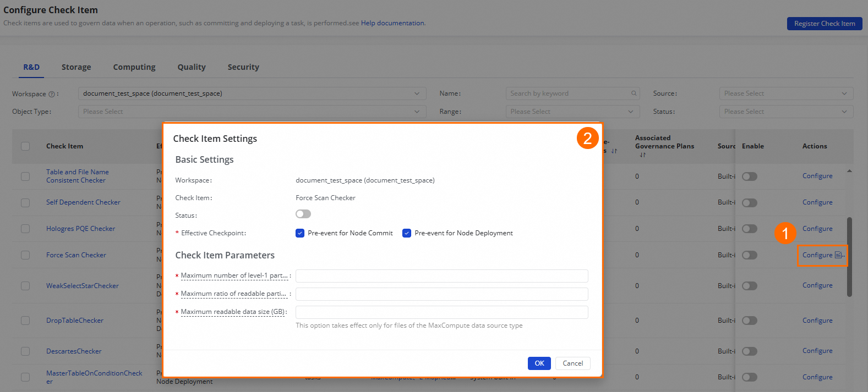
Task: Click Configure for Table and File Name Consistent Checker
Action: 817,176
